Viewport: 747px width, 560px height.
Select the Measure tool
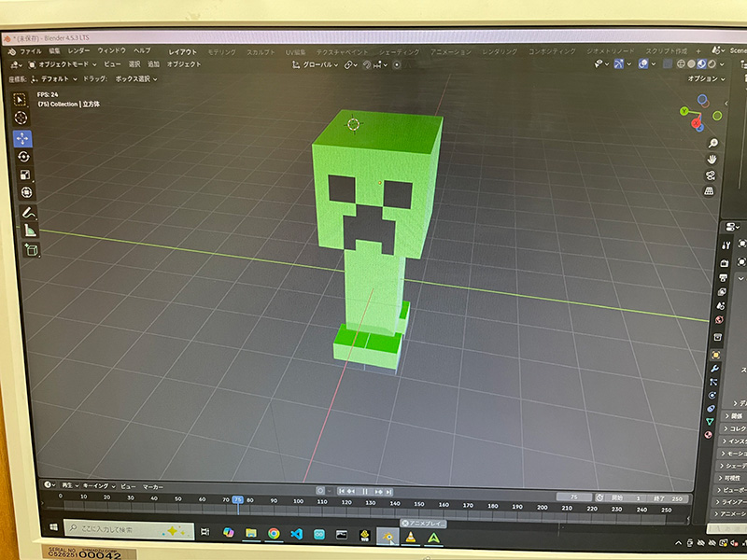29,231
